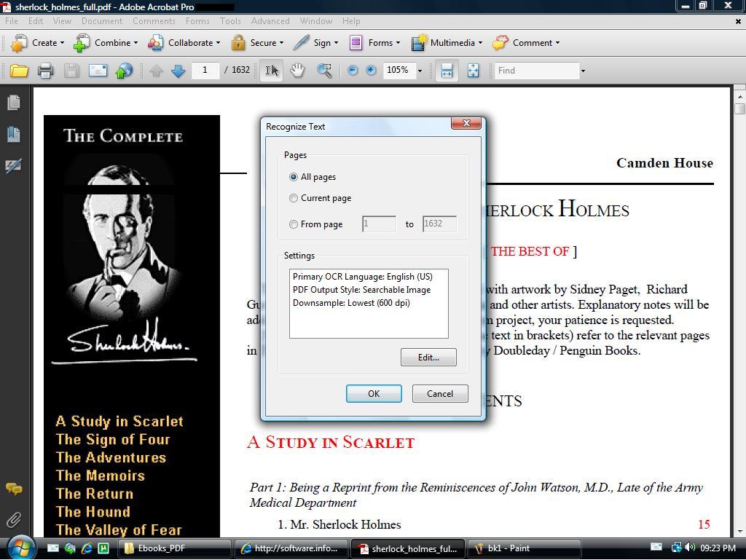746x560 pixels.
Task: Zoom out using the minus icon
Action: (x=353, y=71)
